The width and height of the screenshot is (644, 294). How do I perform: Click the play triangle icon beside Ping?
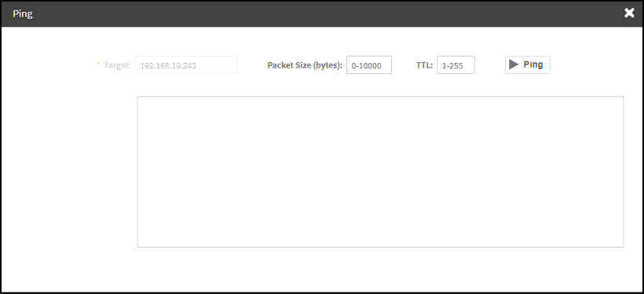coord(514,64)
